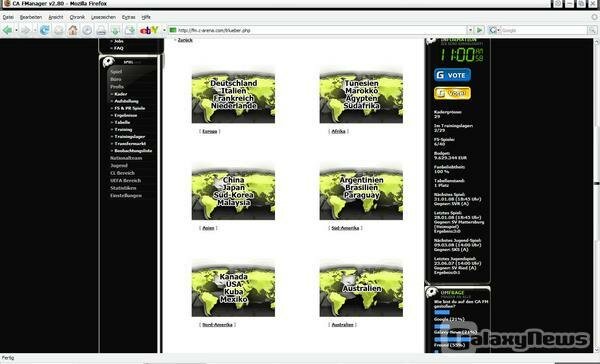Go to the Home page icon
This screenshot has height=364, width=600.
(73, 30)
